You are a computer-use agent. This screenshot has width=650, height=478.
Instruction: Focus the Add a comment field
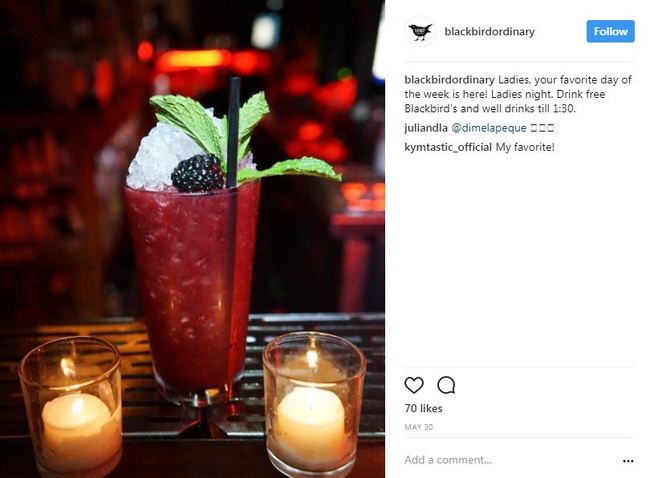pyautogui.click(x=510, y=460)
